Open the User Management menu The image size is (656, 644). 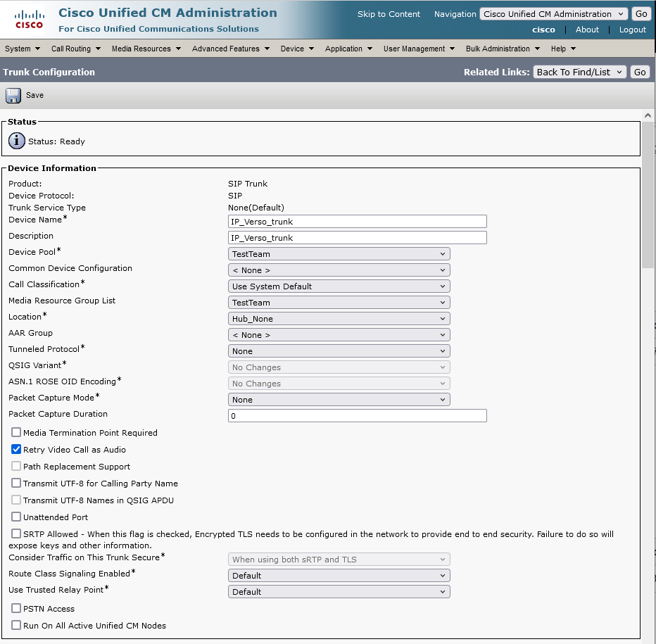[x=419, y=49]
